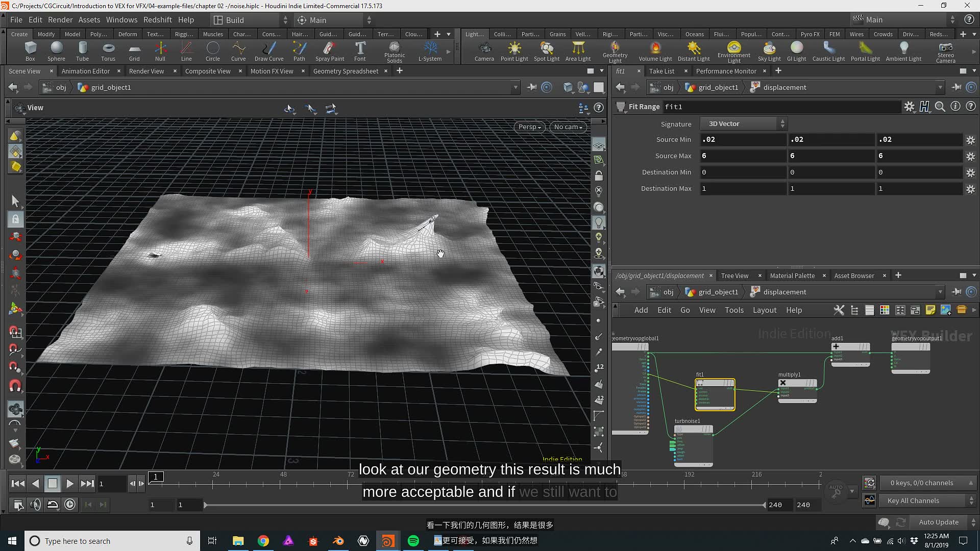The height and width of the screenshot is (551, 980).
Task: Select the fit1 node
Action: pos(715,394)
